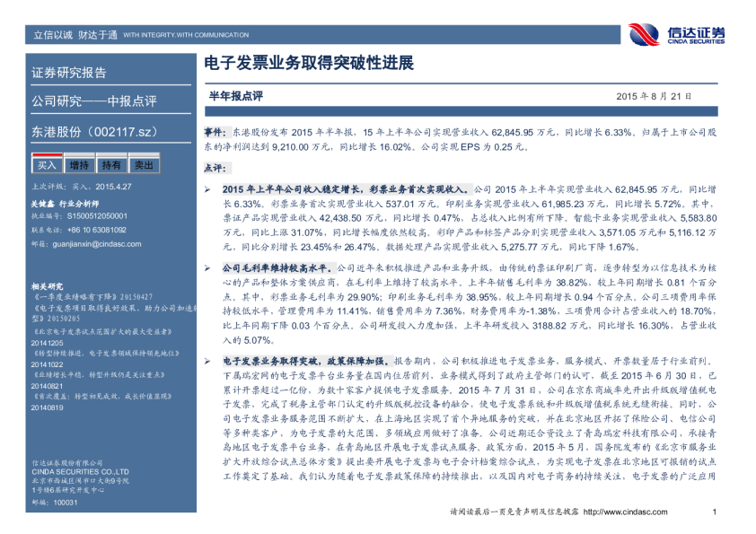Select the 增持 rating box
756x534 pixels.
(79, 165)
